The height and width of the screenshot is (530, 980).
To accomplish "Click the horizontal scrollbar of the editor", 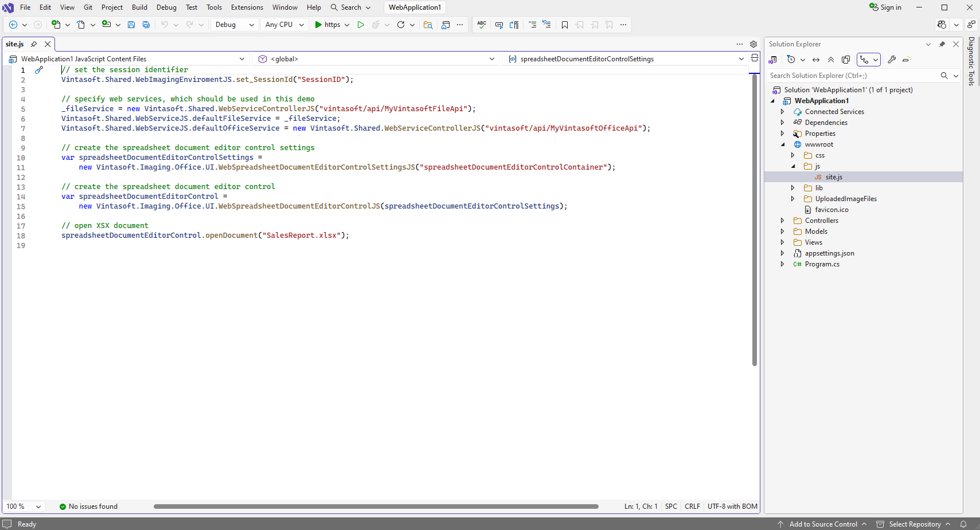I will click(376, 507).
